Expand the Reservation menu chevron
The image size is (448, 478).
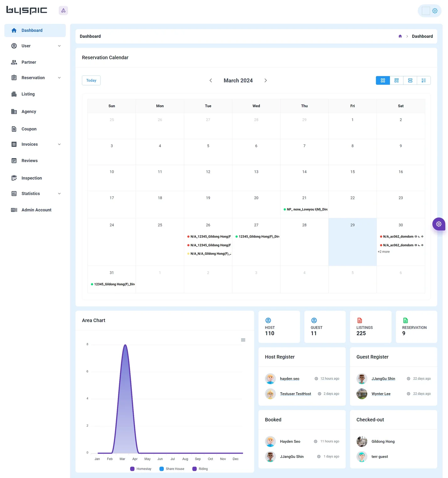59,78
